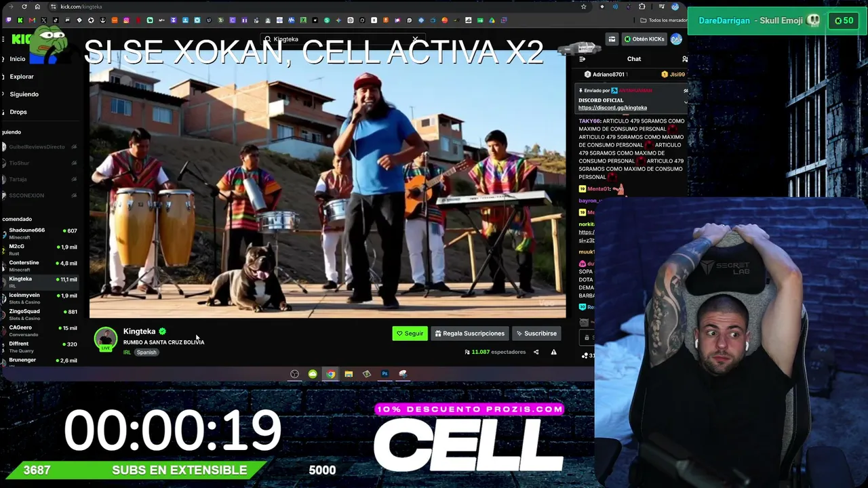Click the Kingteka channel name
868x488 pixels.
[140, 331]
